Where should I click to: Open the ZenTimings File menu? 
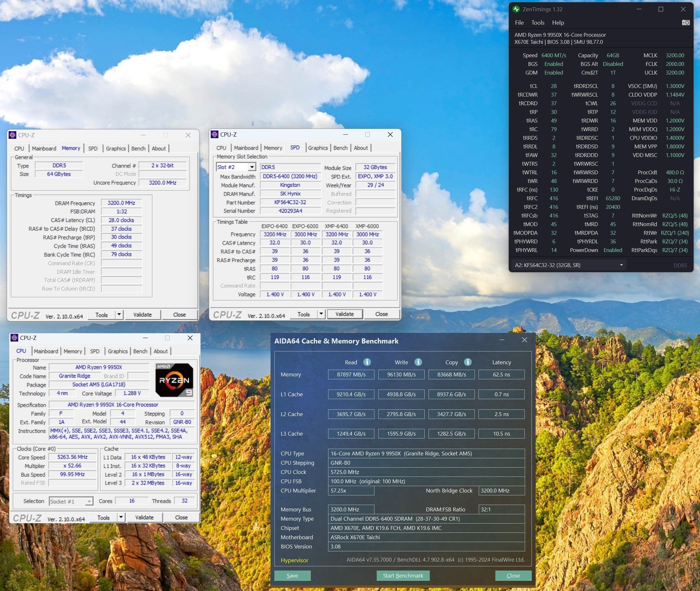519,22
